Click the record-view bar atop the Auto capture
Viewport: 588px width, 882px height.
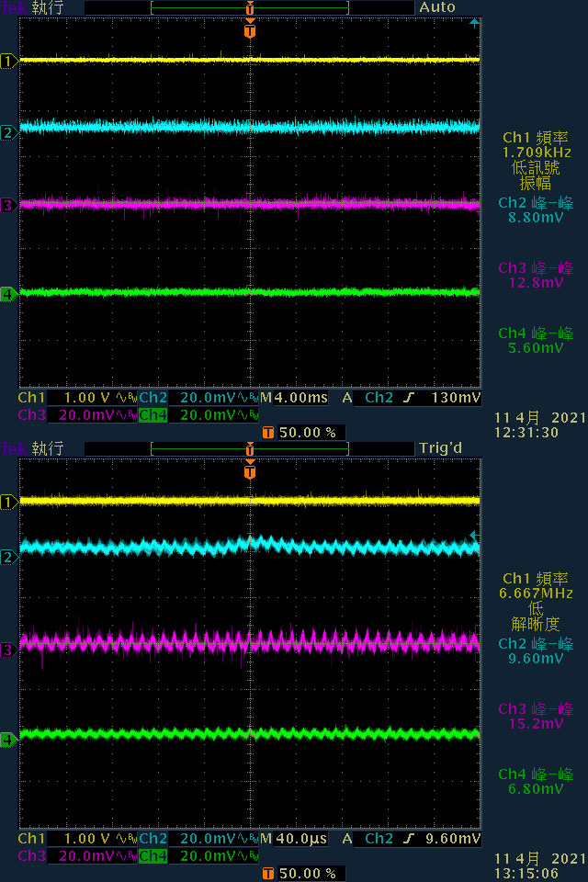point(250,8)
